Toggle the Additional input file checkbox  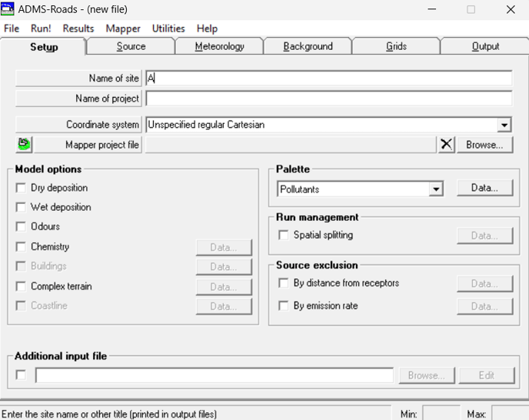coord(22,375)
